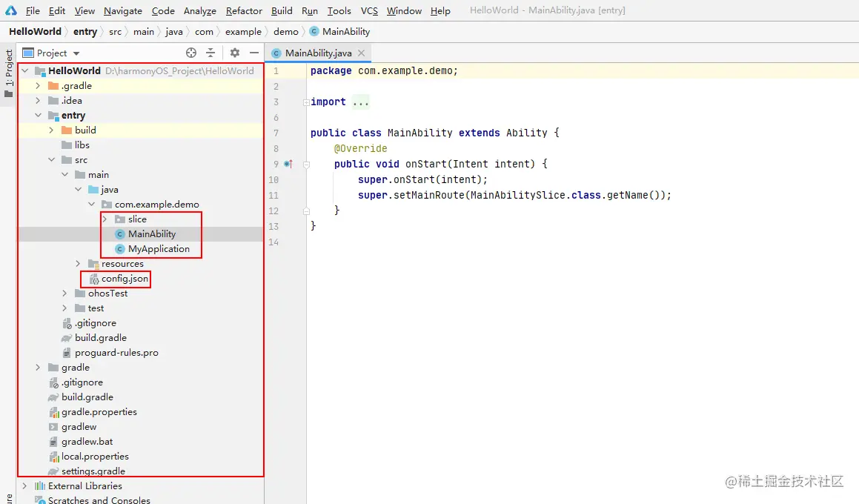Click DevEco Studio logo icon
The image size is (859, 504).
tap(11, 10)
